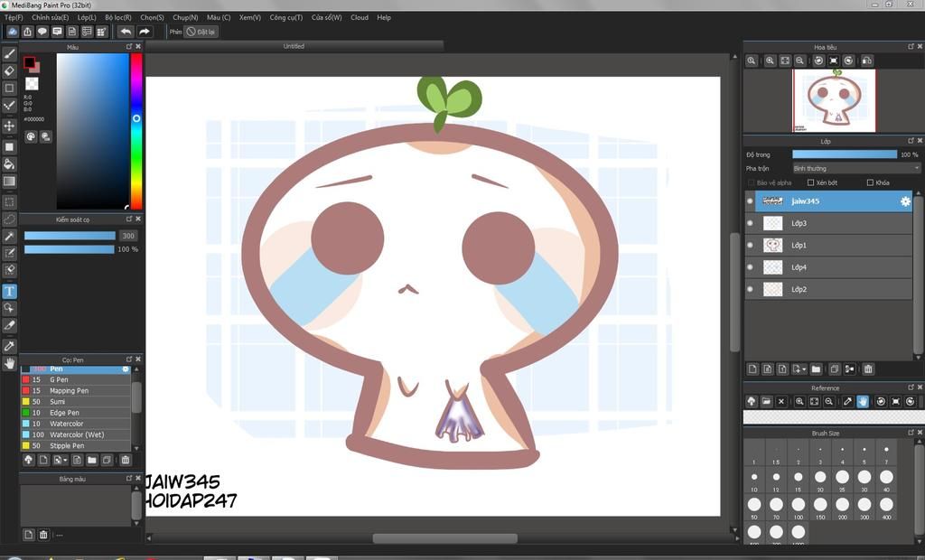The image size is (925, 560).
Task: Open the Pen brush settings gear
Action: 125,369
